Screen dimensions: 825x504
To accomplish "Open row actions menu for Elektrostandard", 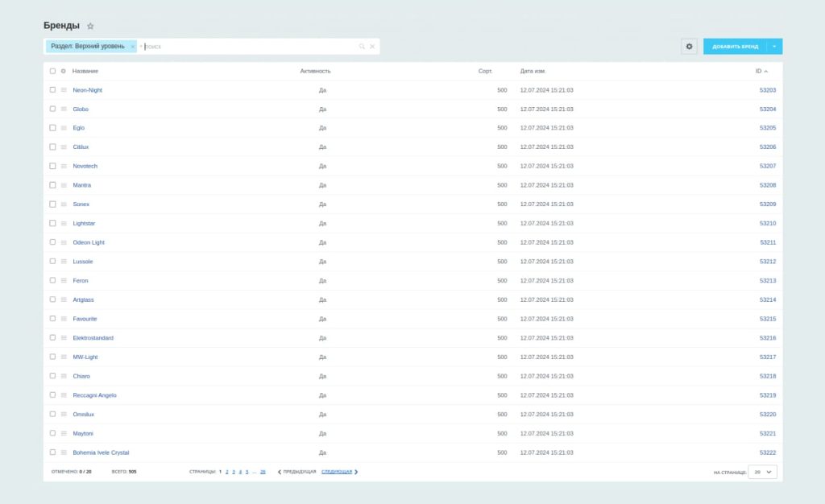I will click(x=64, y=338).
